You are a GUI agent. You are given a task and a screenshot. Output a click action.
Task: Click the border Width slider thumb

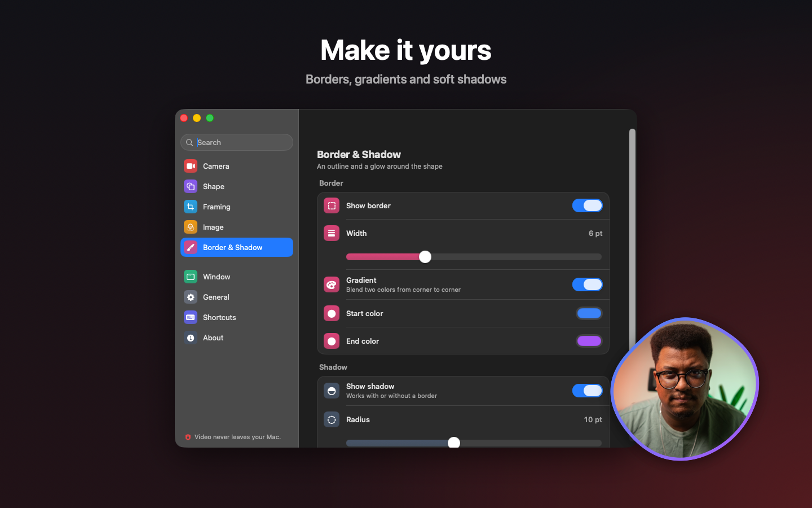[x=425, y=257]
